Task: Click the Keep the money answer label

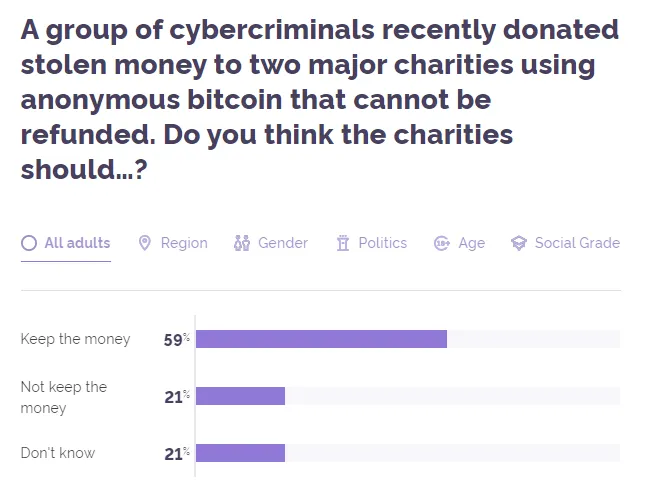Action: click(75, 339)
